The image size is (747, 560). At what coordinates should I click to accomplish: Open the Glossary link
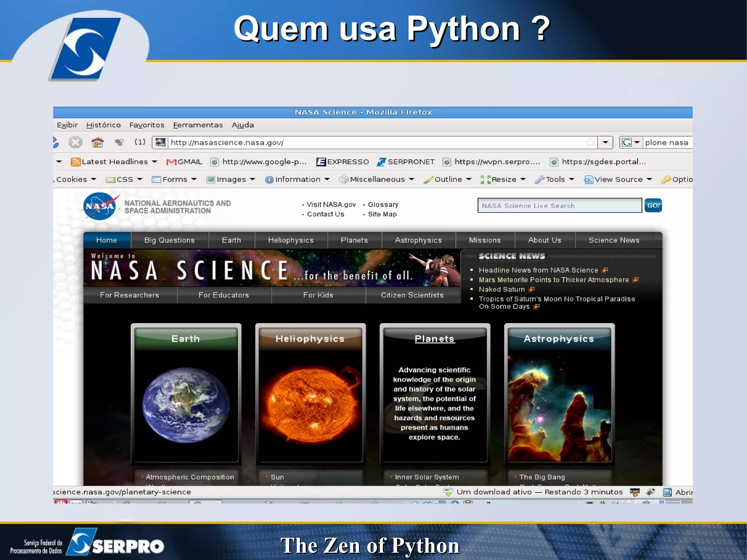[383, 205]
